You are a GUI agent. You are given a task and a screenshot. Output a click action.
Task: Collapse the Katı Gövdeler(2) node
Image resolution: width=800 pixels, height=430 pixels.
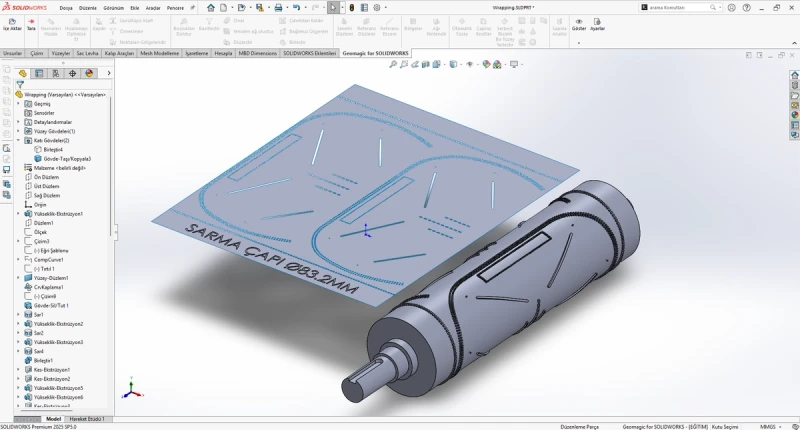pyautogui.click(x=18, y=140)
